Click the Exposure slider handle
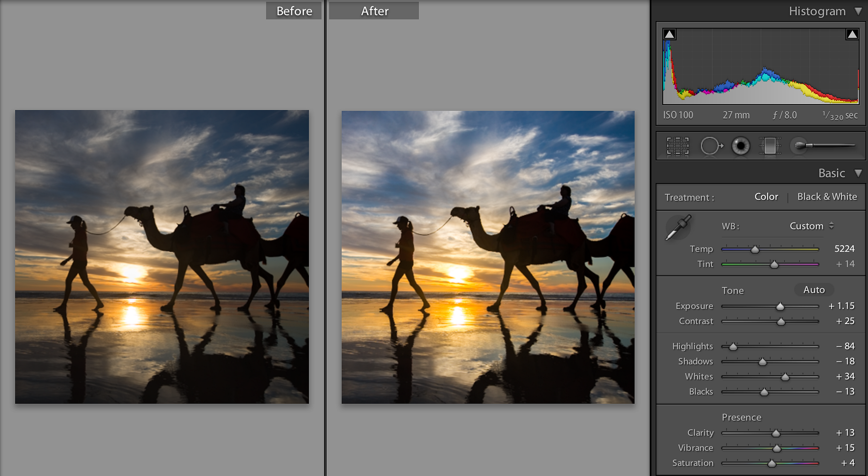The height and width of the screenshot is (476, 868). tap(780, 307)
